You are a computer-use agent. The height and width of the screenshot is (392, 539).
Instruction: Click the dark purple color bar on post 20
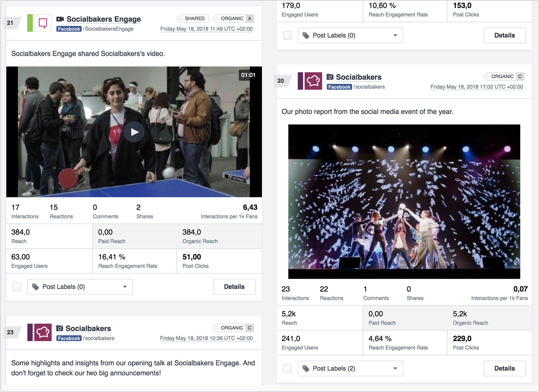pos(301,81)
